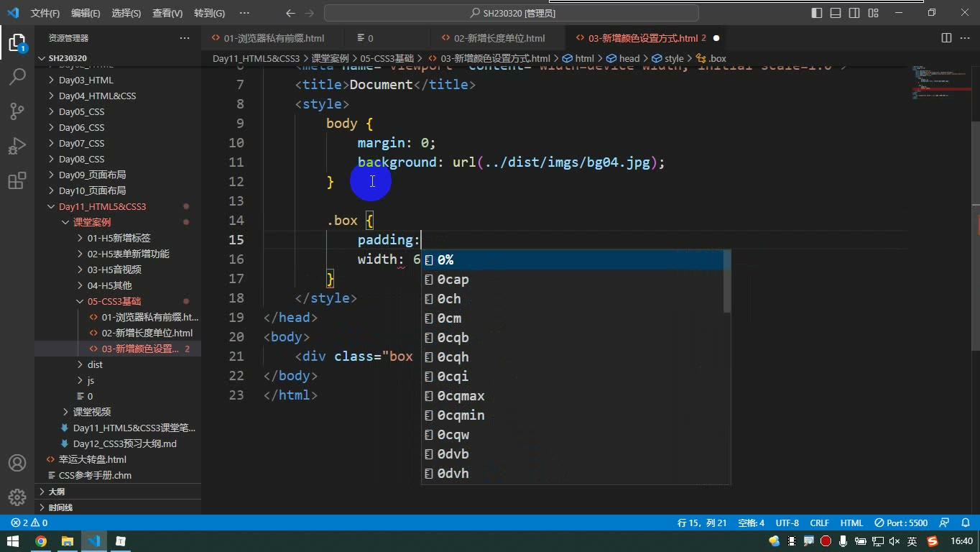
Task: Click the suggestion list scrollbar
Action: click(x=727, y=281)
